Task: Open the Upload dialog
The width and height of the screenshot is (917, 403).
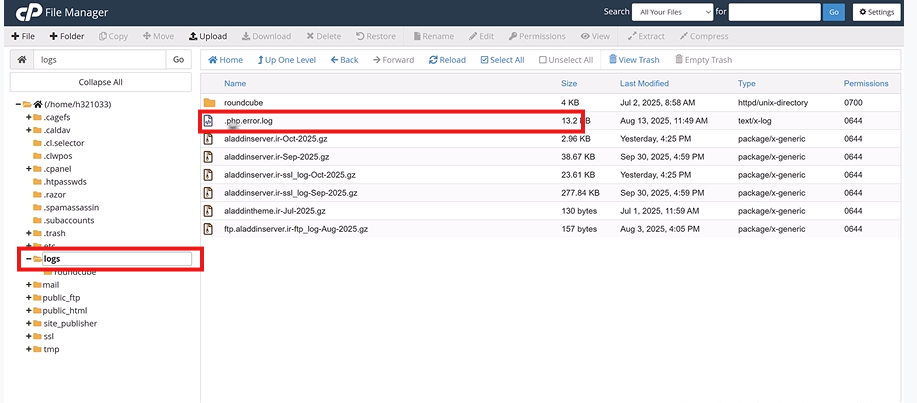Action: pyautogui.click(x=208, y=36)
